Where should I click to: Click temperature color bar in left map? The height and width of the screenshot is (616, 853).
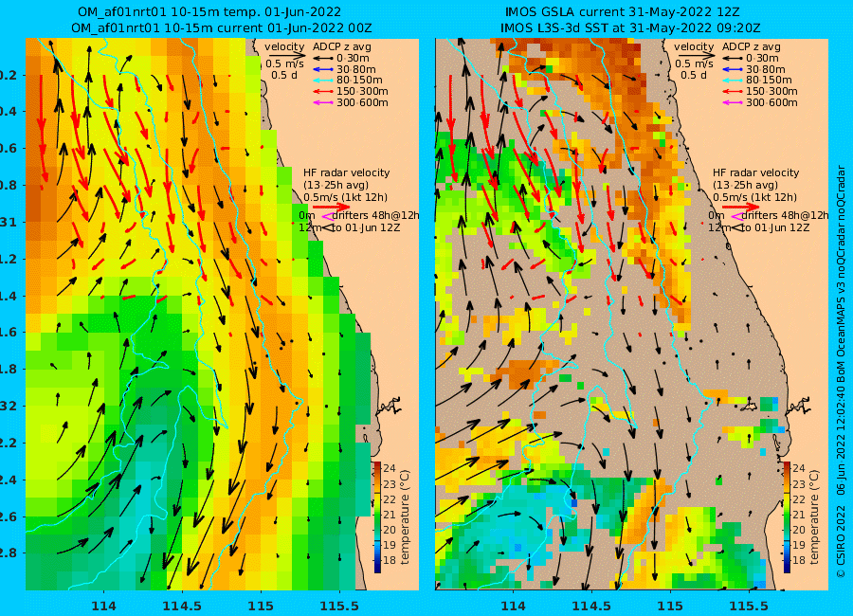(377, 516)
